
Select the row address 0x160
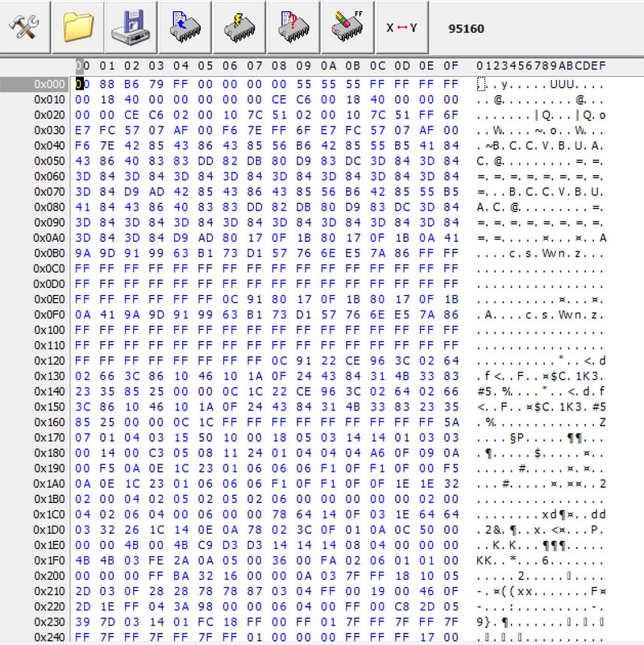coord(50,422)
